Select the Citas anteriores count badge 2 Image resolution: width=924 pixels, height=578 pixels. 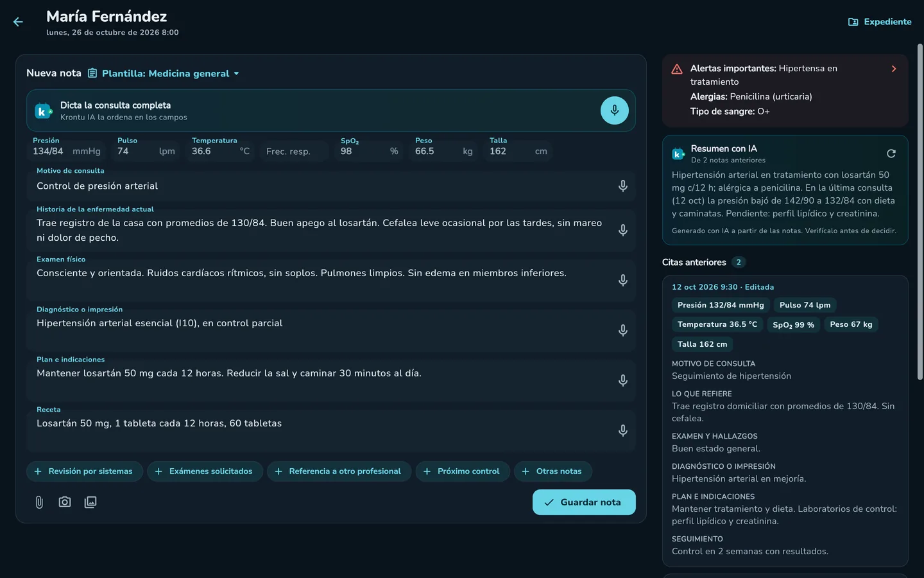click(739, 262)
